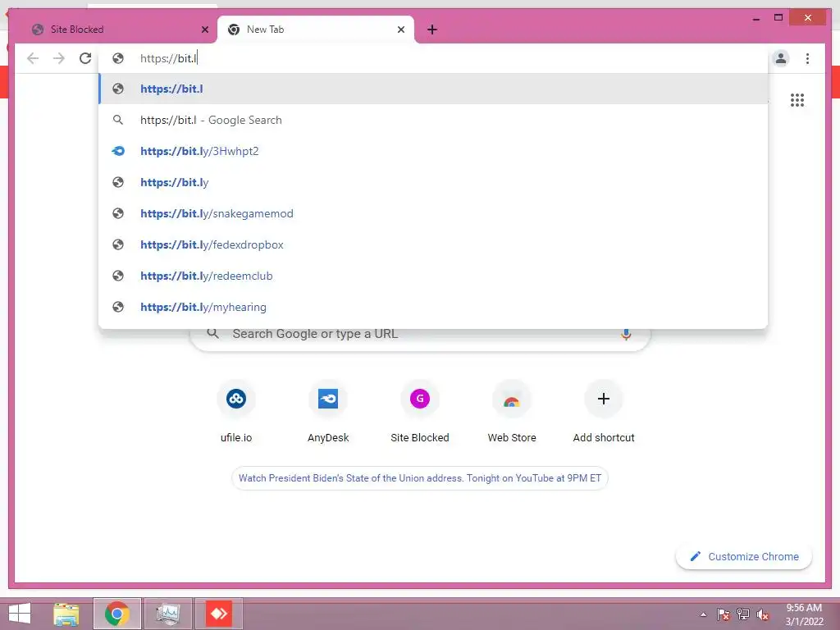
Task: Pick the bit.ly/snakegamemod suggestion
Action: (433, 213)
